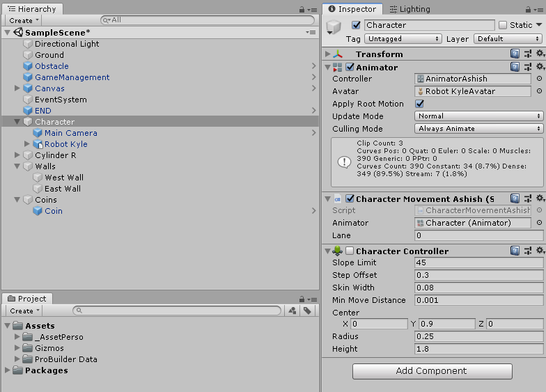Open Main Camera prefab via arrow

(x=313, y=132)
